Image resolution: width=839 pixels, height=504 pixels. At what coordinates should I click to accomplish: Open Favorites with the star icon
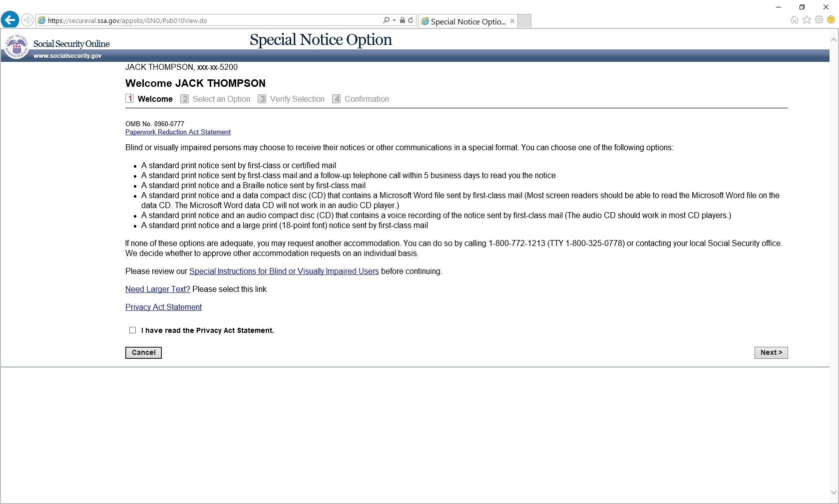coord(807,20)
